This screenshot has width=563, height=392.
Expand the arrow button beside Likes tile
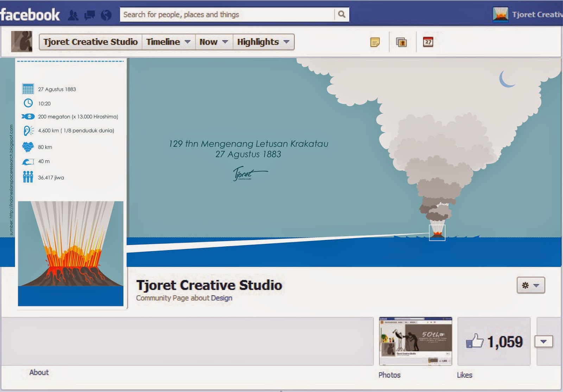[x=544, y=341]
